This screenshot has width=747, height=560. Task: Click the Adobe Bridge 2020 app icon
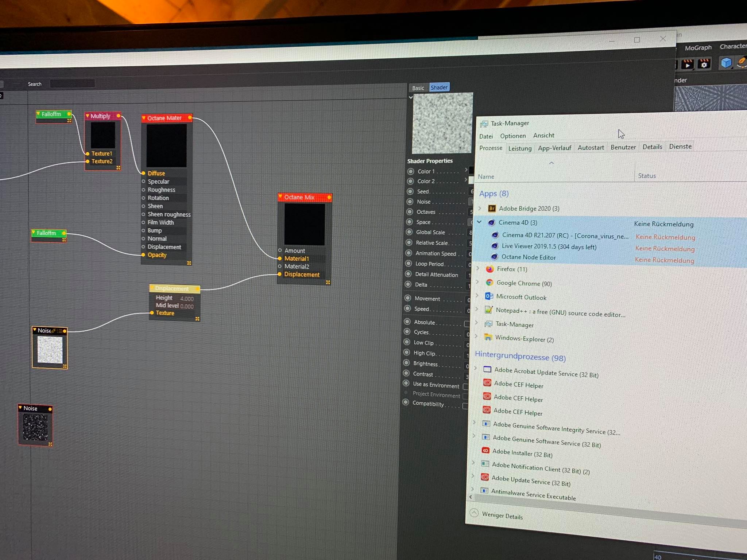coord(492,209)
